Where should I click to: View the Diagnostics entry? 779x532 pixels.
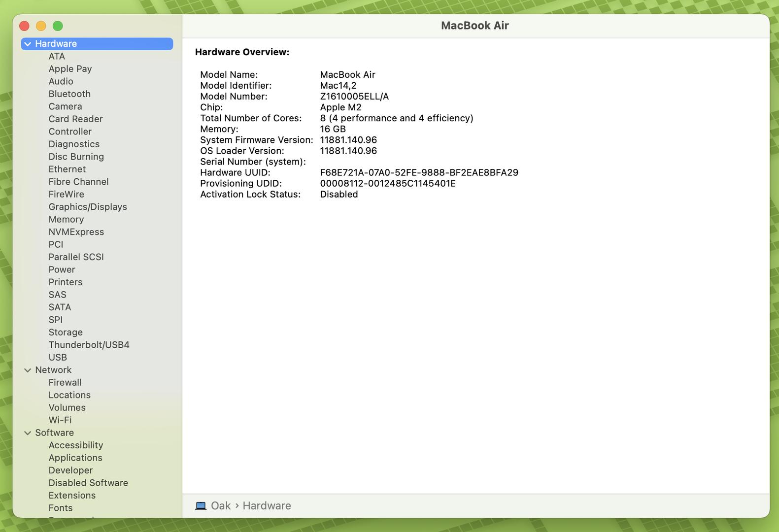[x=74, y=144]
